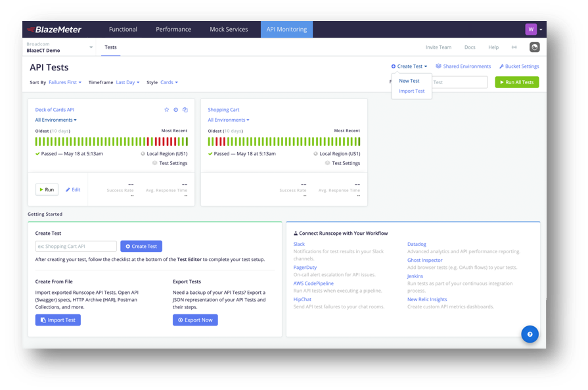Image resolution: width=588 pixels, height=390 pixels.
Task: Open the Sort By Failures First dropdown
Action: 65,82
